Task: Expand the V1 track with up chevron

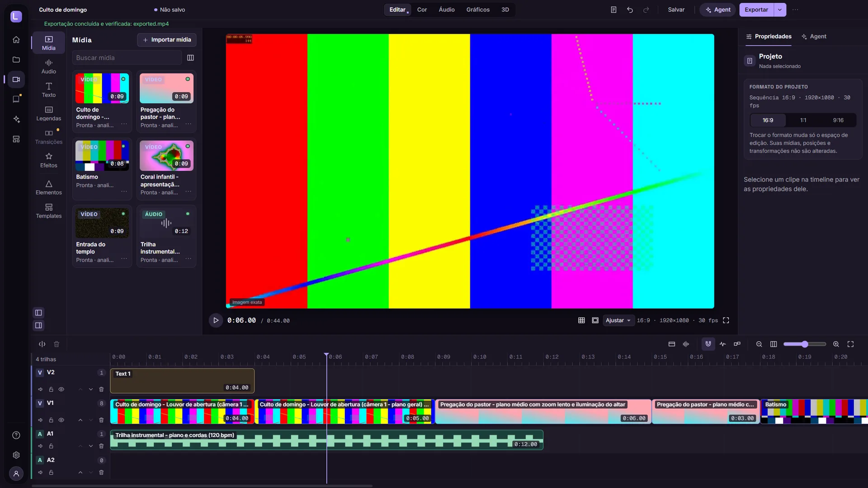Action: (80, 420)
